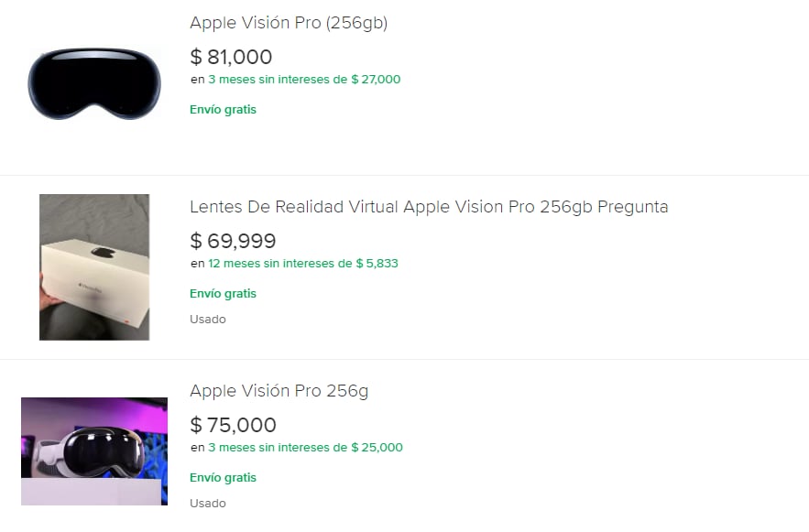Click the $ 25,000 installment amount
Screen dimensions: 809x532
pos(377,448)
